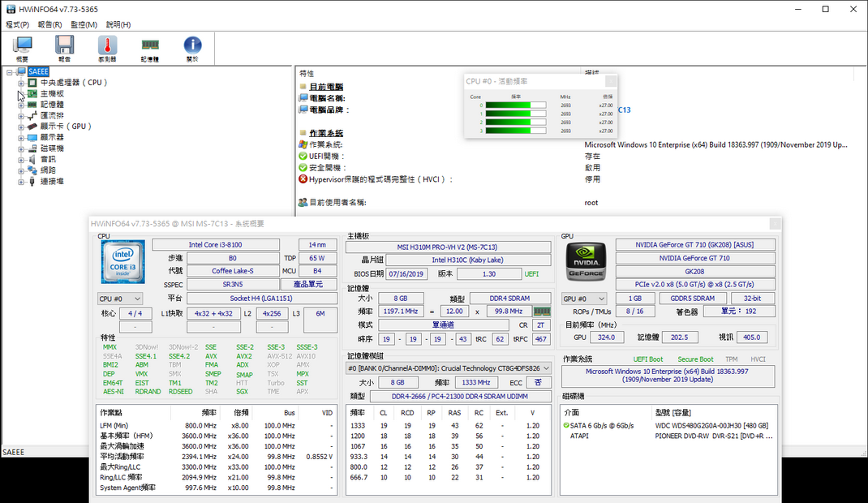Open the 程式(P) menu

pyautogui.click(x=17, y=25)
